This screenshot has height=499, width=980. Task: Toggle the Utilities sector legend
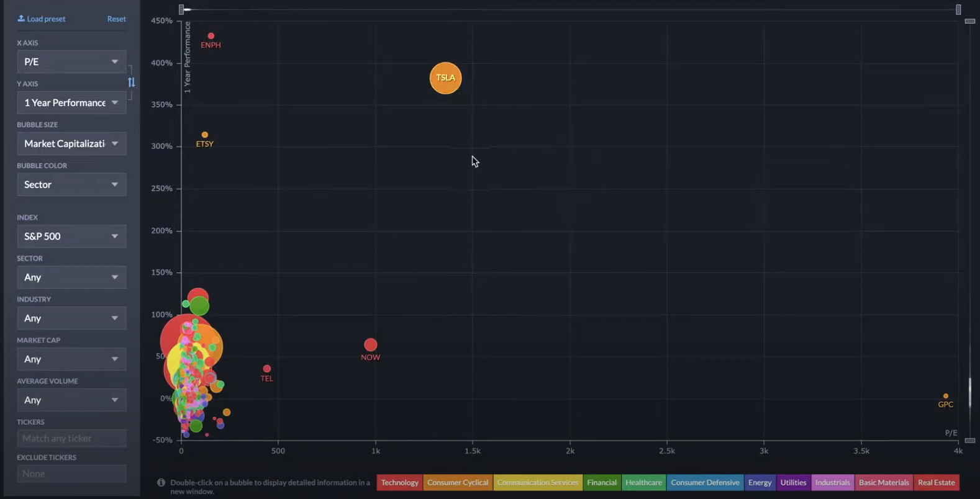point(793,482)
